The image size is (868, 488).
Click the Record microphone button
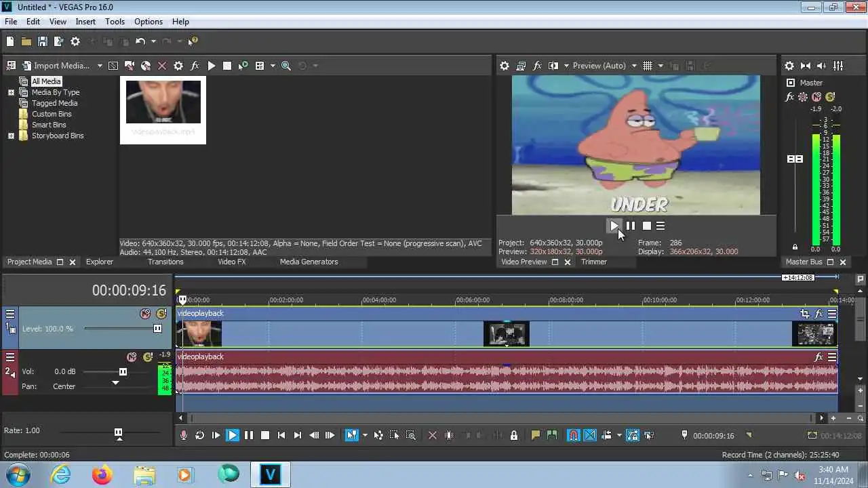pos(183,435)
